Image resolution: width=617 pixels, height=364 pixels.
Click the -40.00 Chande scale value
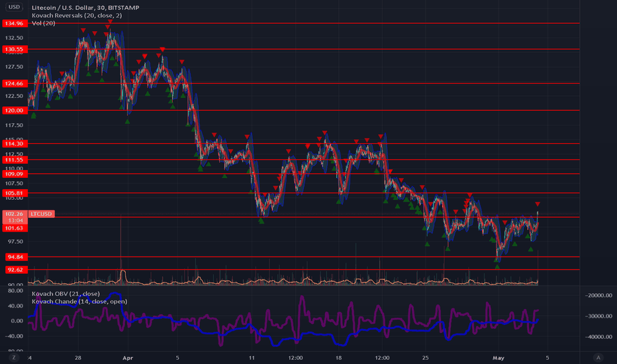tap(15, 336)
